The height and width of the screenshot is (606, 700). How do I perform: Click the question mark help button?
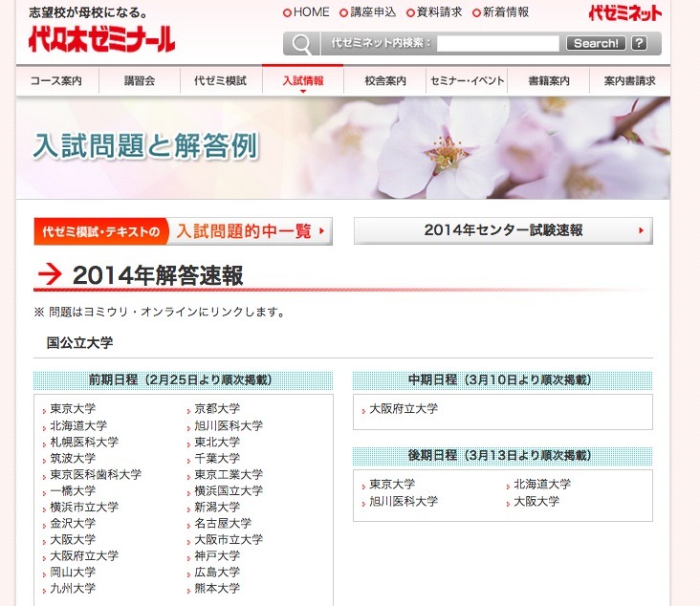(x=640, y=43)
